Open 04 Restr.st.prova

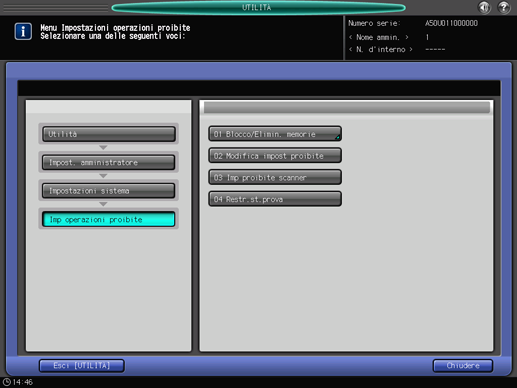click(275, 199)
